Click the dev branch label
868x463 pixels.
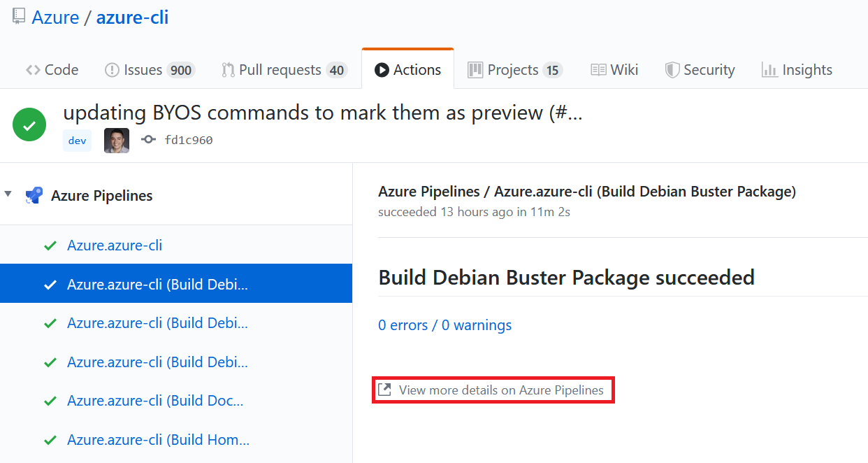(77, 141)
